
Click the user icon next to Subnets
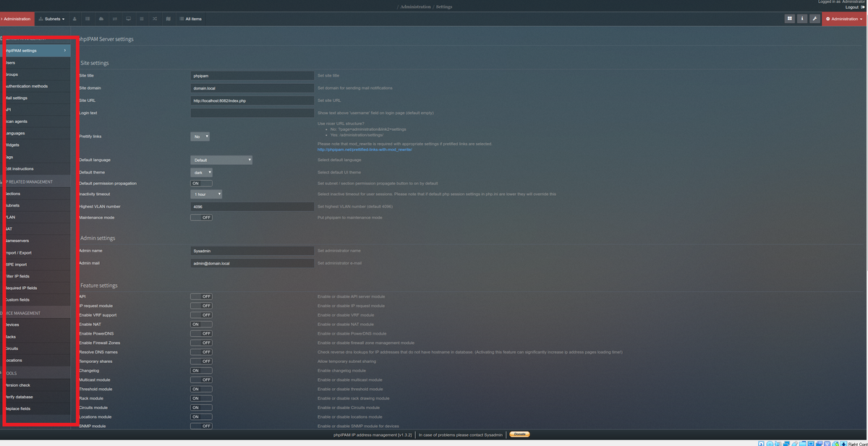(x=76, y=19)
